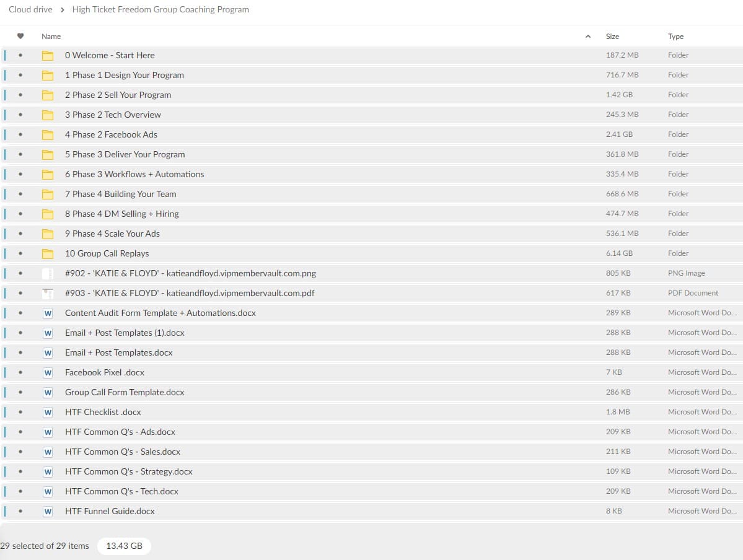Click the sort arrow in the Name column
Image resolution: width=743 pixels, height=560 pixels.
click(x=587, y=37)
